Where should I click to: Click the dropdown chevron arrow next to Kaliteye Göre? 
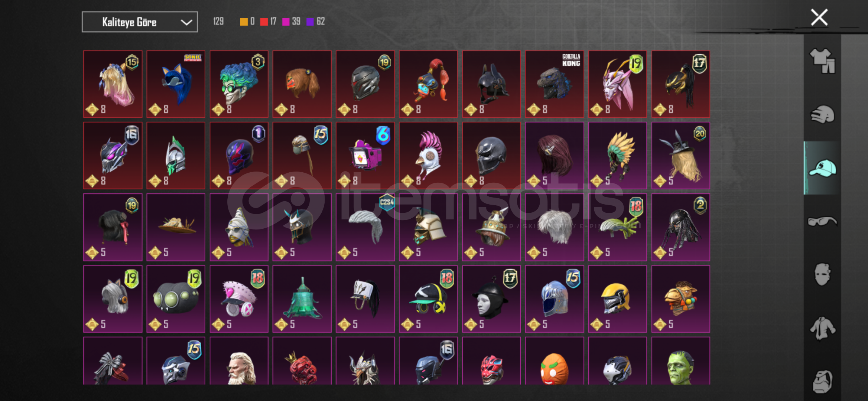(x=186, y=22)
